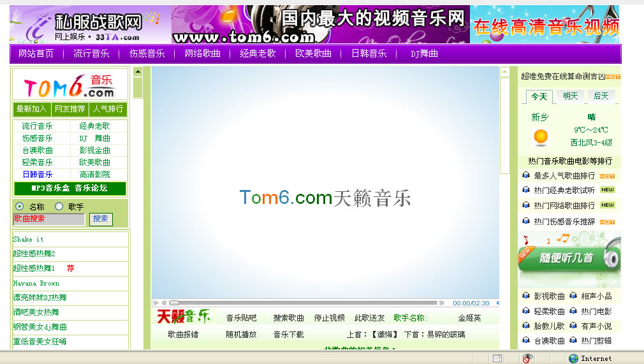Open the 日韩音乐 sidebar category link
644x364 pixels.
tap(38, 174)
